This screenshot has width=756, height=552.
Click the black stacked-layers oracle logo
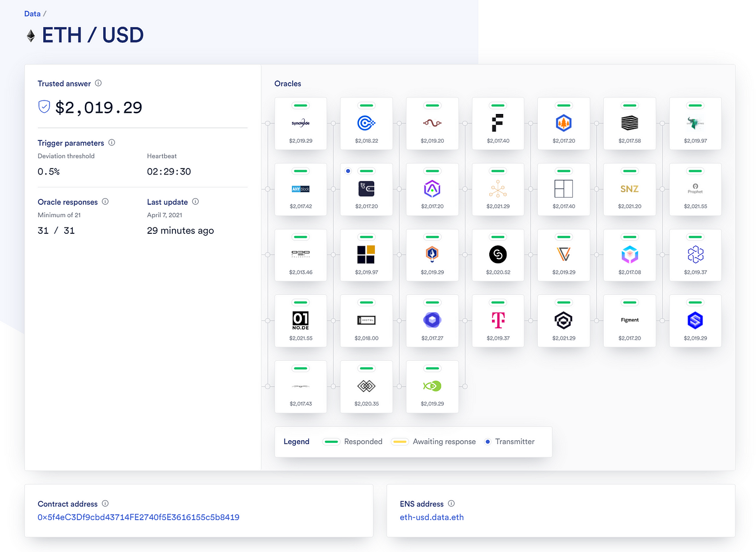(x=630, y=123)
